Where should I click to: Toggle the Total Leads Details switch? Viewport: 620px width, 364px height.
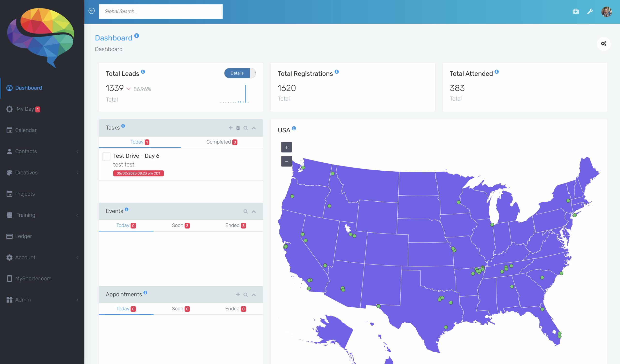click(240, 73)
